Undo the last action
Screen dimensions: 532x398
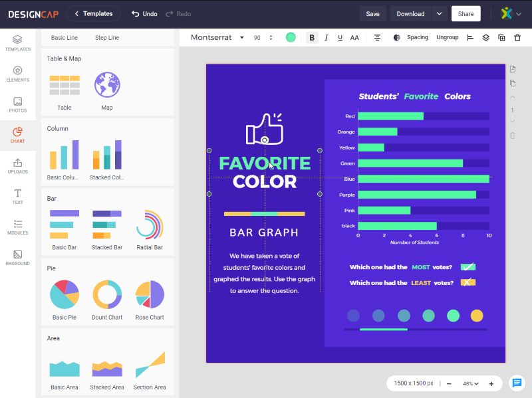click(144, 14)
